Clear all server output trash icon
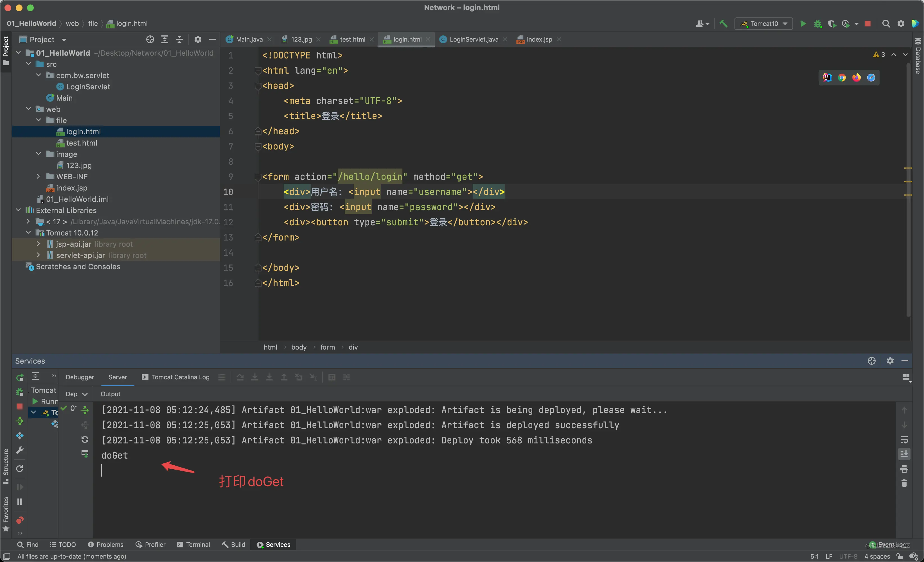The width and height of the screenshot is (924, 562). pyautogui.click(x=904, y=483)
